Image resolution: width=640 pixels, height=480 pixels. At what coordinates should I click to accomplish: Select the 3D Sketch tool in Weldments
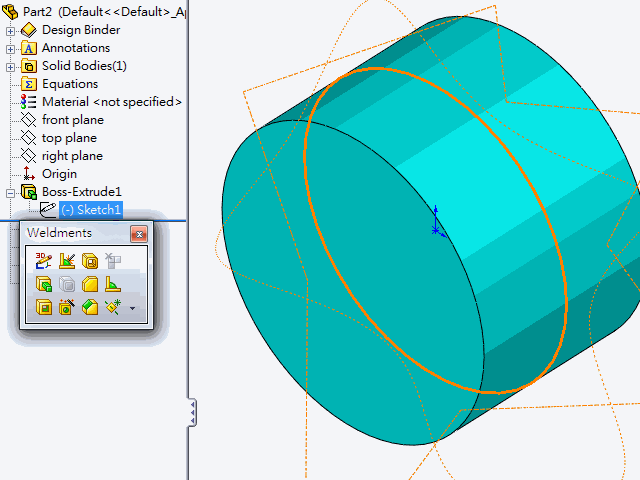click(43, 260)
